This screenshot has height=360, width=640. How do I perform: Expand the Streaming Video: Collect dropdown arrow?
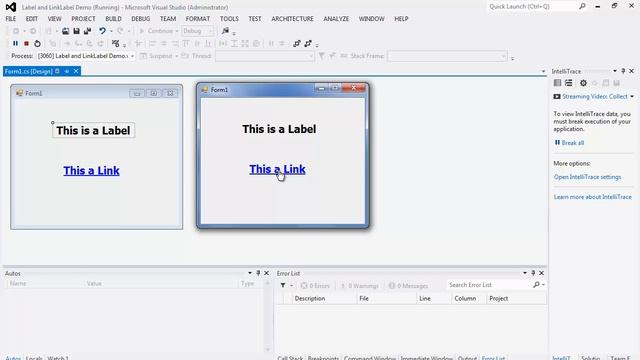[x=632, y=97]
